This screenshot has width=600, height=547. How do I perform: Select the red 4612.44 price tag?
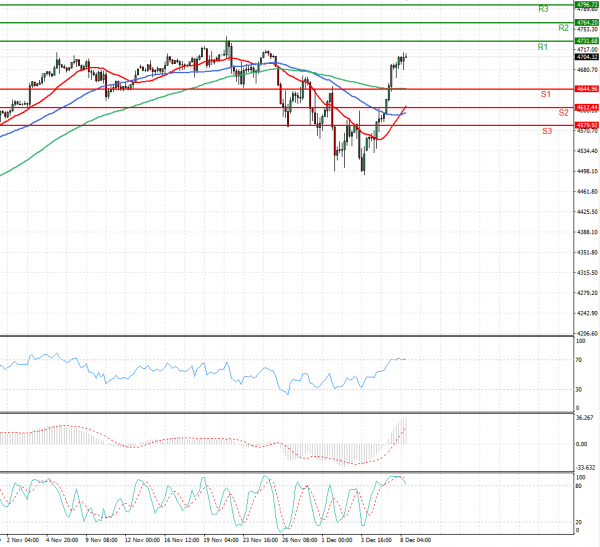tap(587, 108)
